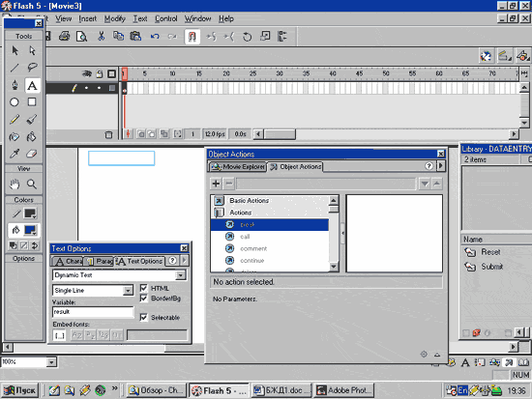Uncheck the Selectable checkbox
Image resolution: width=532 pixels, height=399 pixels.
pyautogui.click(x=143, y=317)
